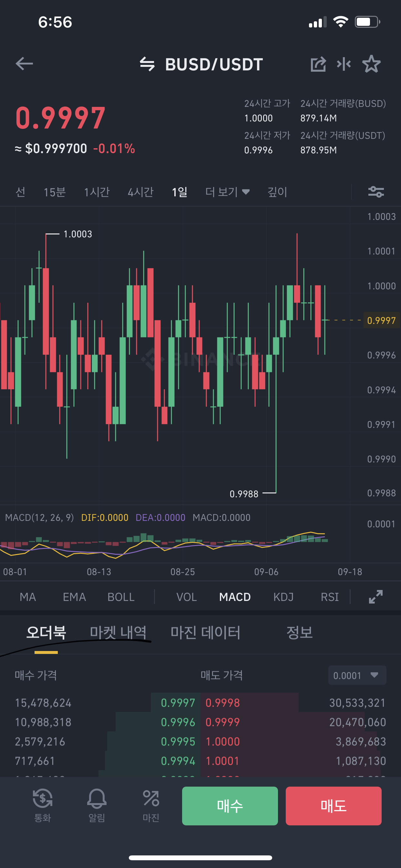Toggle the MACD sub-indicator
Image resolution: width=401 pixels, height=868 pixels.
click(235, 597)
